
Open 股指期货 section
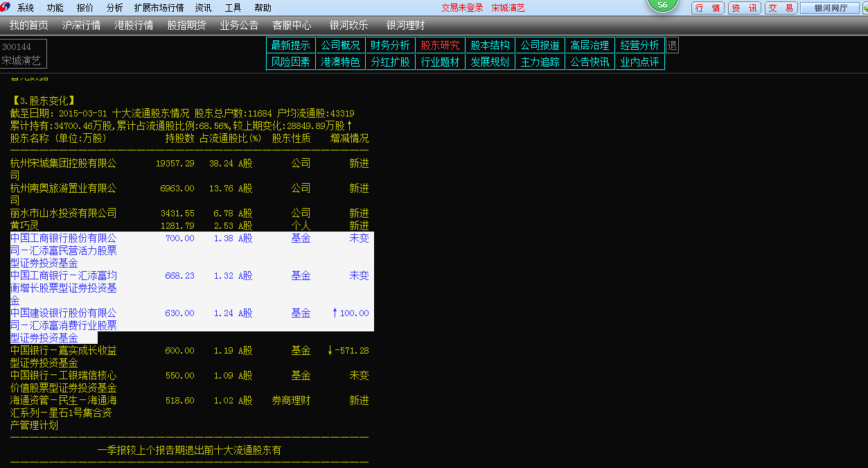click(187, 26)
